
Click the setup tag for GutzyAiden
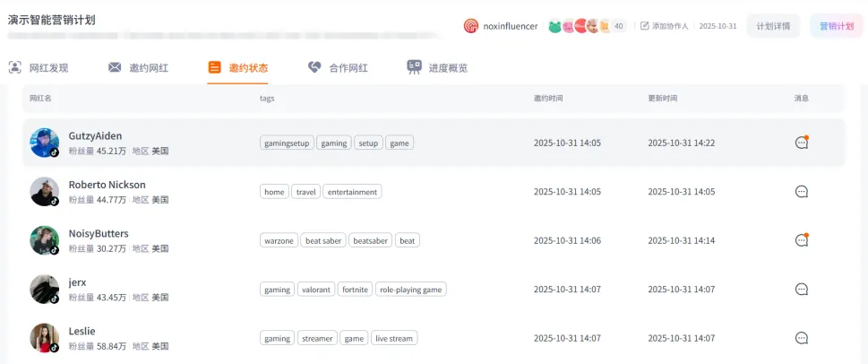(368, 143)
